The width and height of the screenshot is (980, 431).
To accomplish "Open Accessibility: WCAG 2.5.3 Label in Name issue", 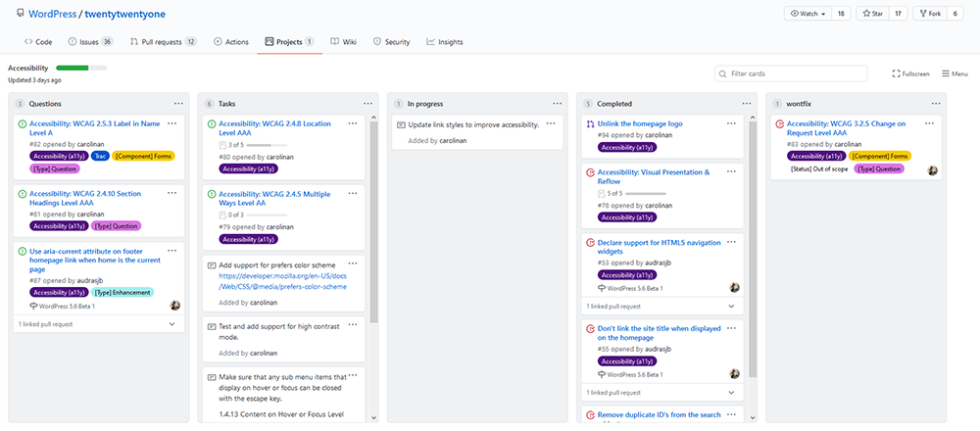I will (95, 128).
